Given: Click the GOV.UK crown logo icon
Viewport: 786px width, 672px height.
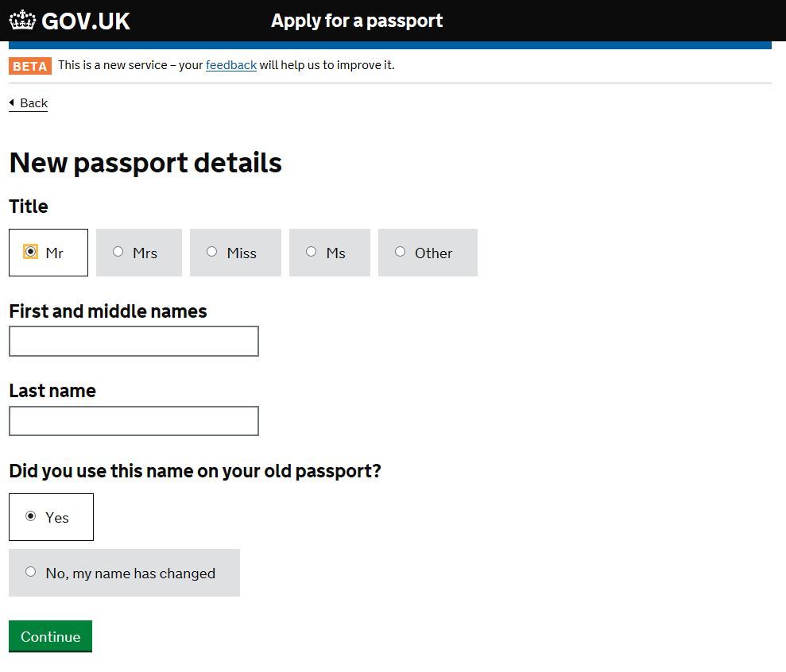Looking at the screenshot, I should click(22, 21).
